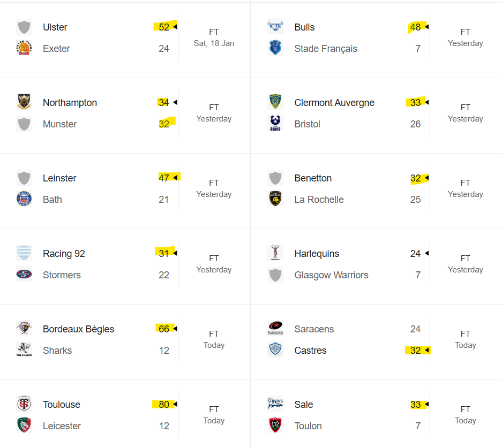
Task: Click the Leicester Tigers crest icon
Action: click(x=24, y=426)
